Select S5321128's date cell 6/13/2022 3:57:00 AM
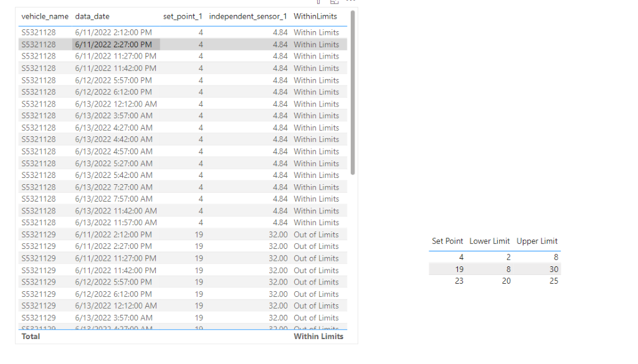 (114, 116)
